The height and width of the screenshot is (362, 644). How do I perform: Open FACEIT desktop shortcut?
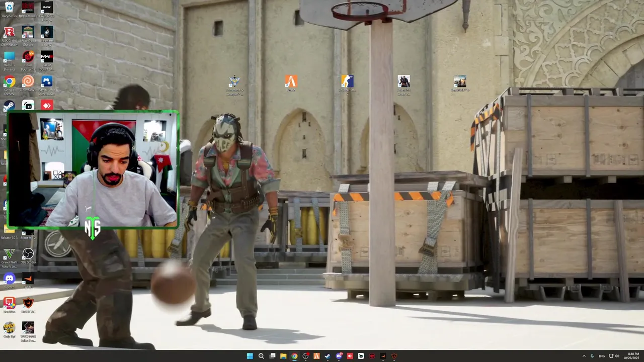[28, 280]
